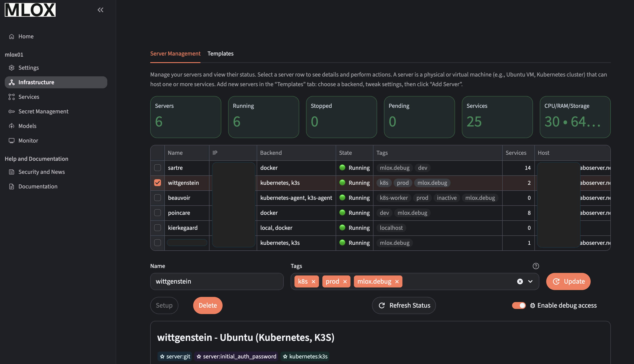Expand the tags selection dropdown
The height and width of the screenshot is (364, 634).
click(530, 281)
